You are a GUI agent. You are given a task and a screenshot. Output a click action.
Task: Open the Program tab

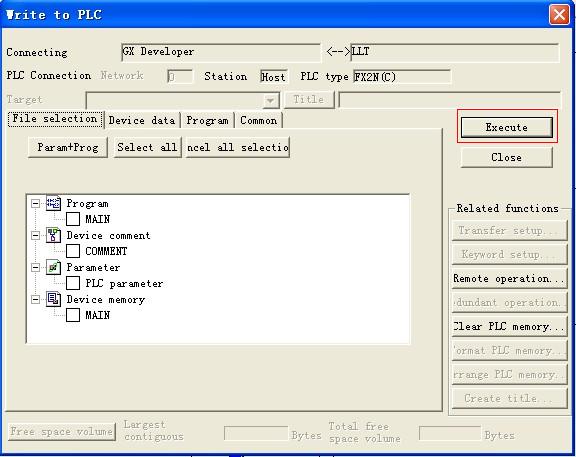[x=207, y=120]
